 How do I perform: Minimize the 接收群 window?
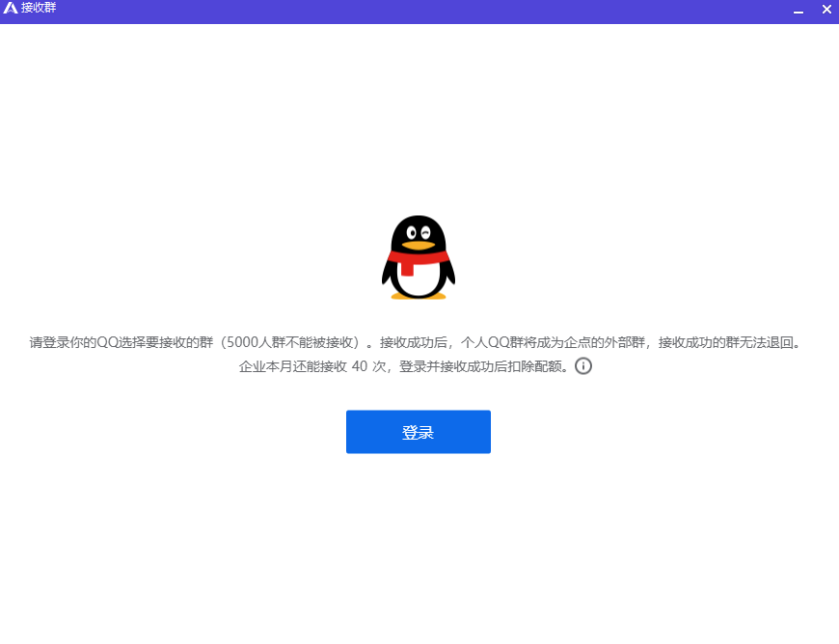click(x=798, y=10)
